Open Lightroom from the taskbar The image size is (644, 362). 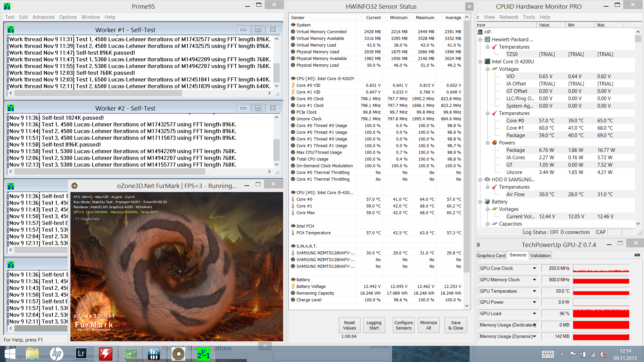[81, 354]
